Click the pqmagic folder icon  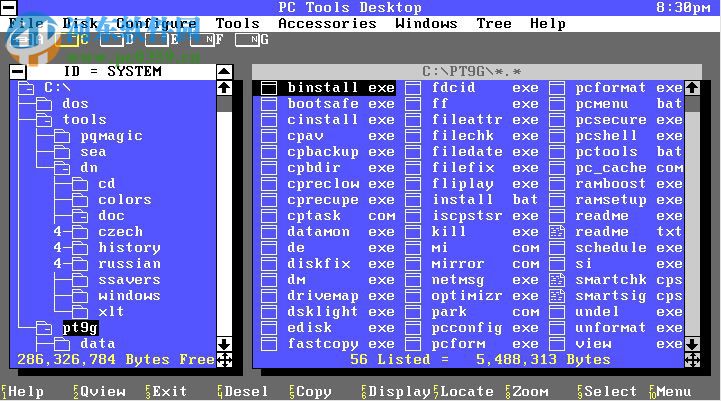tap(62, 136)
